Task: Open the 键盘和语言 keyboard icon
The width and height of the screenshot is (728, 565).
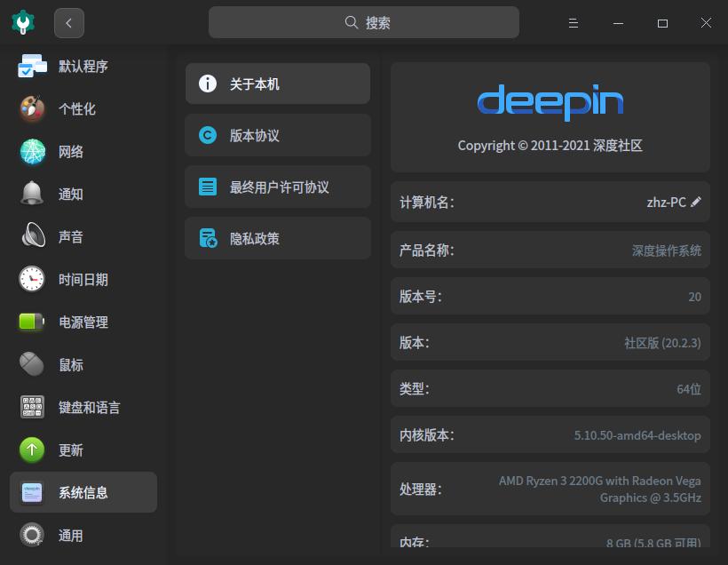Action: tap(32, 407)
